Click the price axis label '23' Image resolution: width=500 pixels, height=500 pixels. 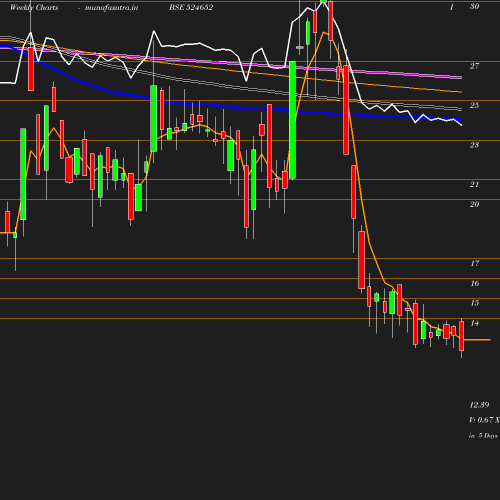click(x=474, y=145)
